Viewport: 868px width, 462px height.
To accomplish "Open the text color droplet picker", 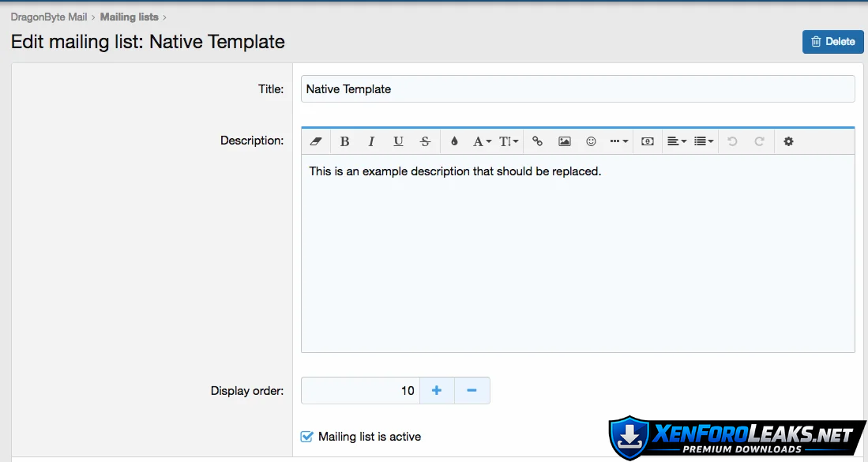I will 454,141.
